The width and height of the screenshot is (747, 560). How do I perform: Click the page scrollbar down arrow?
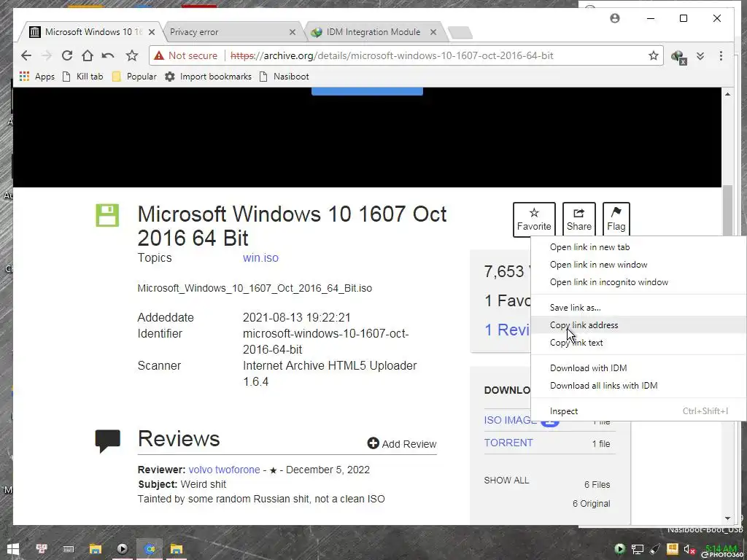[727, 518]
